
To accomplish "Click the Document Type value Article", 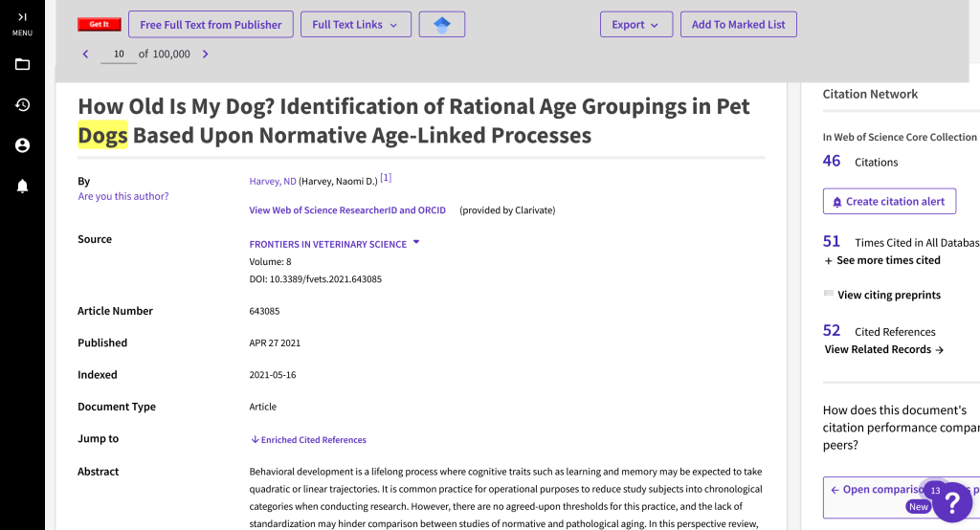I will pos(262,407).
